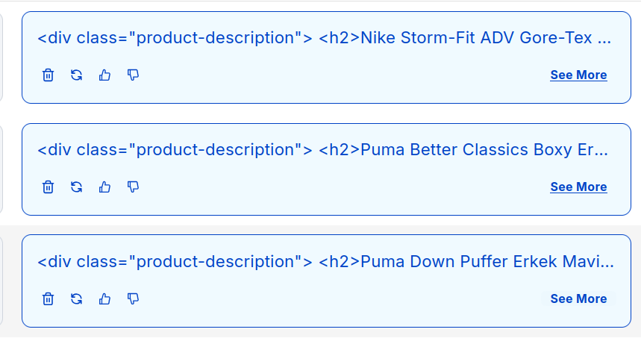Like the Nike Storm-Fit description with thumbs up

[104, 75]
